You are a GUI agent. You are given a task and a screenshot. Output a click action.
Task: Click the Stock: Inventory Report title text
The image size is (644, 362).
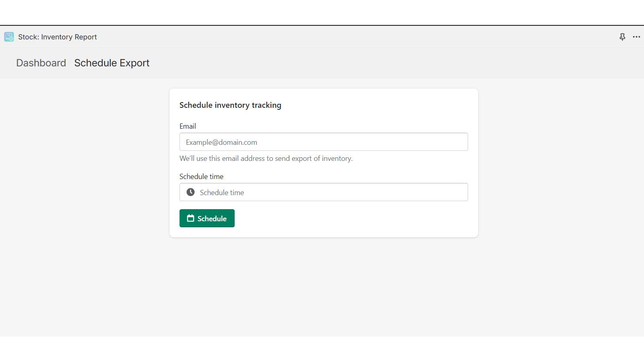coord(57,37)
